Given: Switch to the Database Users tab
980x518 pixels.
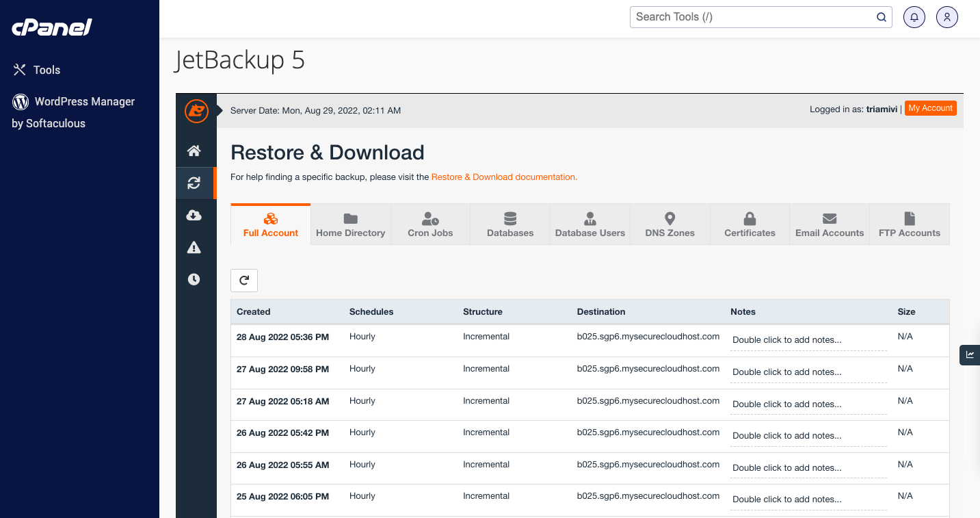Looking at the screenshot, I should click(590, 224).
